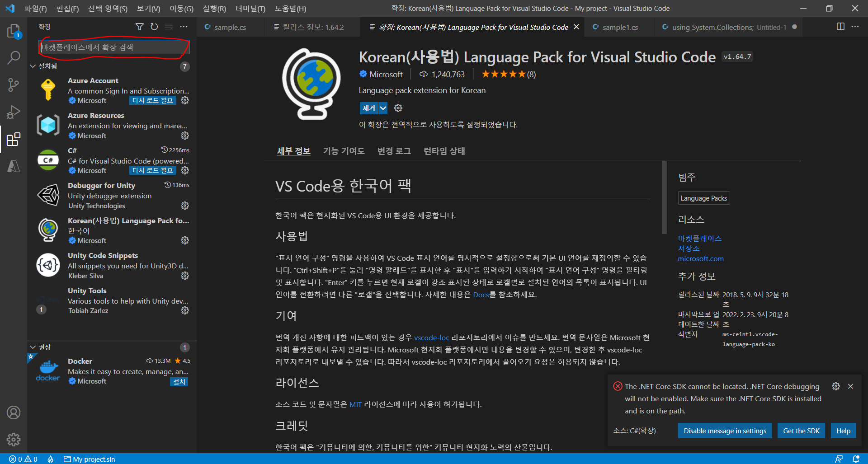Screen dimensions: 868x464
Task: Open the 마켓플레이스 resource link
Action: [700, 238]
